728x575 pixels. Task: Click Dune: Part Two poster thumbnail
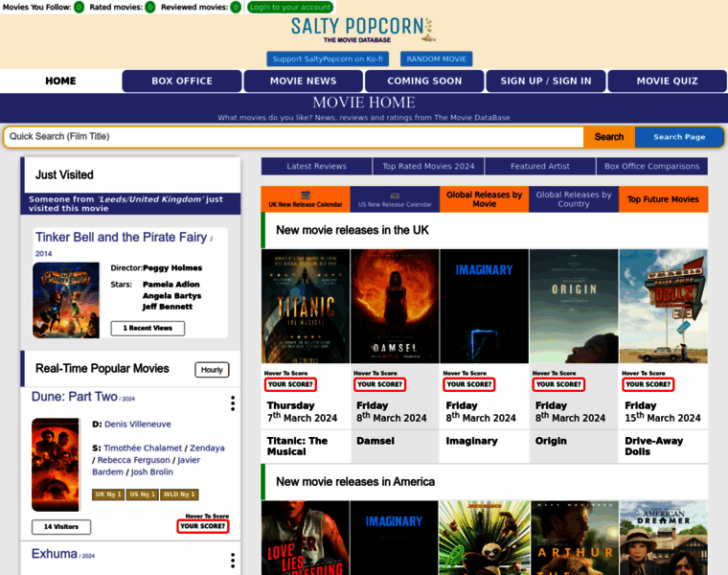(56, 465)
